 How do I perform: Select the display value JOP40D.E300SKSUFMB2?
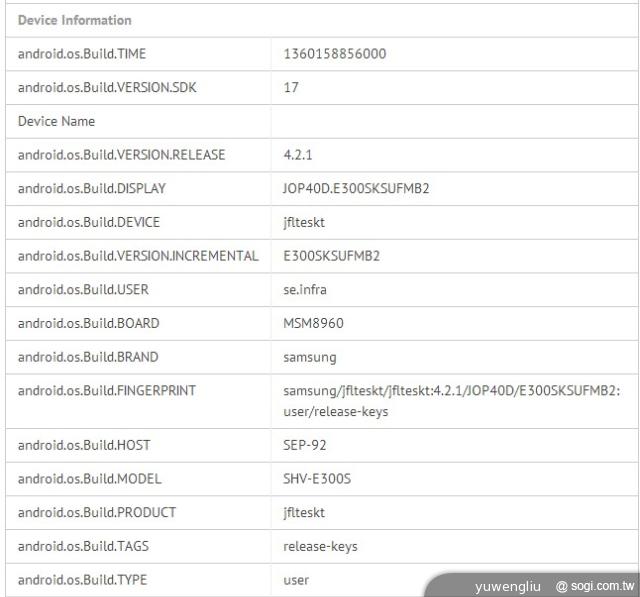[x=356, y=188]
